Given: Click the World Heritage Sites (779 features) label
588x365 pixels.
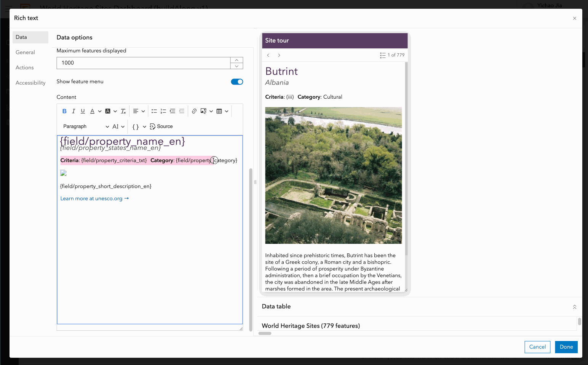Looking at the screenshot, I should click(x=311, y=326).
